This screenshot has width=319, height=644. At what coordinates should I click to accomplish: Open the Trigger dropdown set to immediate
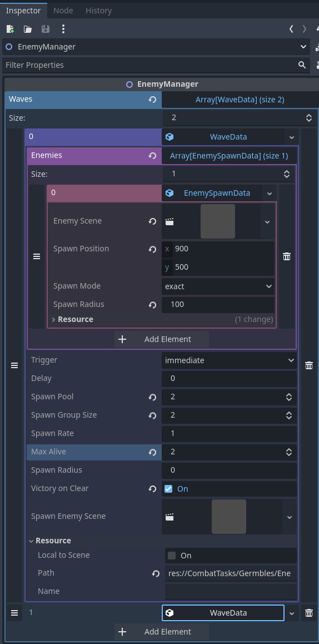coord(229,360)
